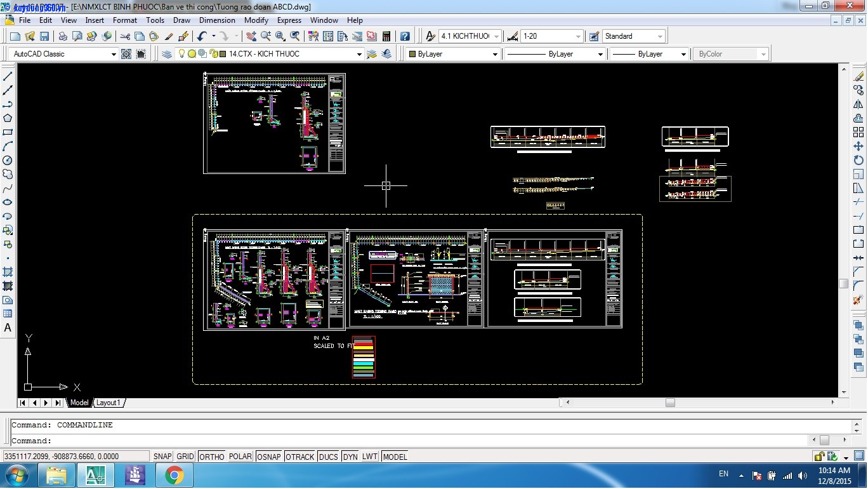Select the Ellipse draw tool
The height and width of the screenshot is (489, 868).
click(8, 202)
